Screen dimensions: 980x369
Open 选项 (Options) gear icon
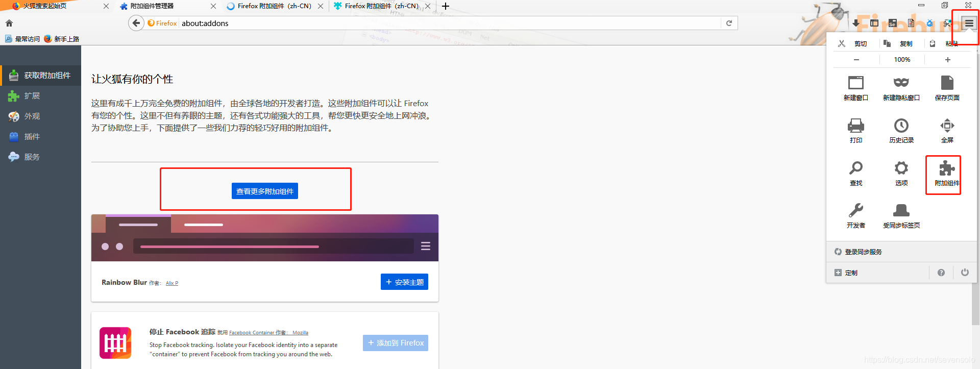[901, 174]
